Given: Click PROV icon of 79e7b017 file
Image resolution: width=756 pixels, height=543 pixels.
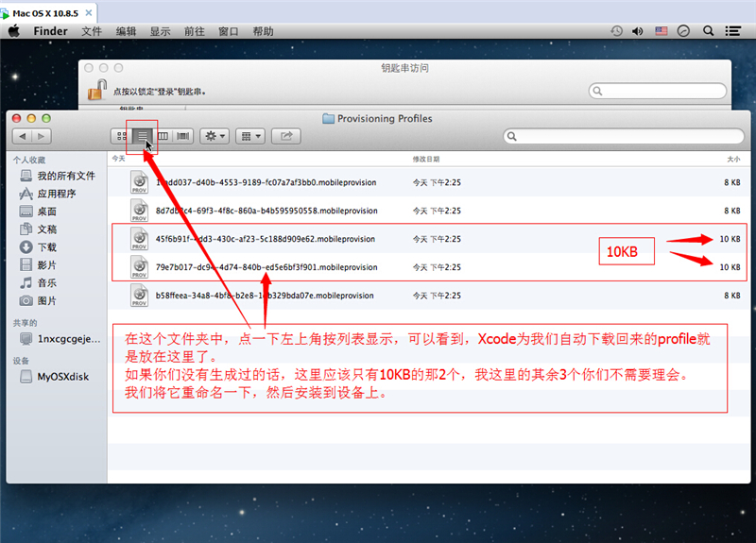Looking at the screenshot, I should [139, 267].
